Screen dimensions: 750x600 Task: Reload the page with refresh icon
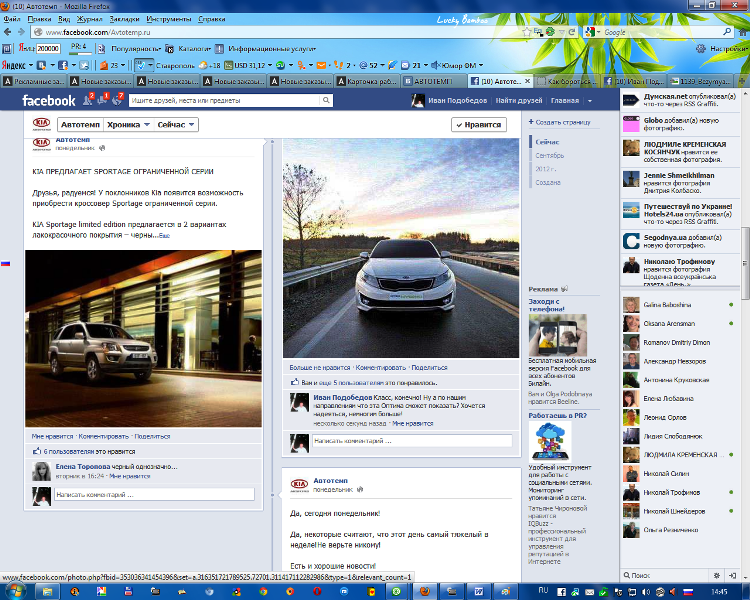(572, 32)
